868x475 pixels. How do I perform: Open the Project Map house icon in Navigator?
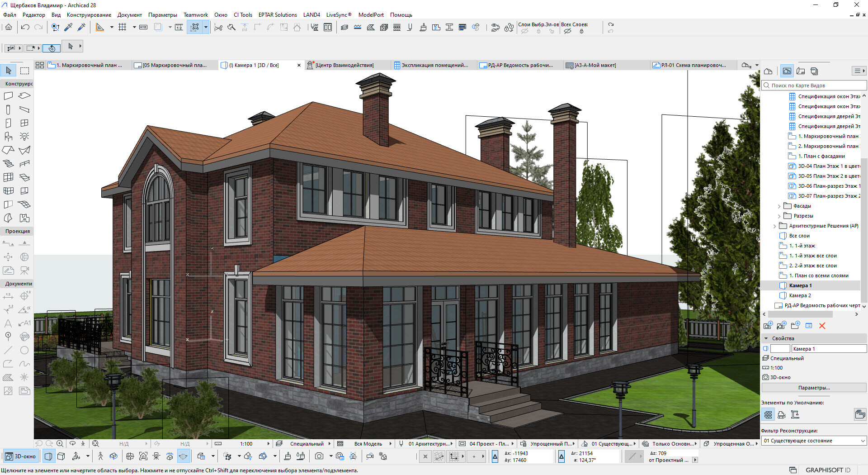(x=768, y=71)
